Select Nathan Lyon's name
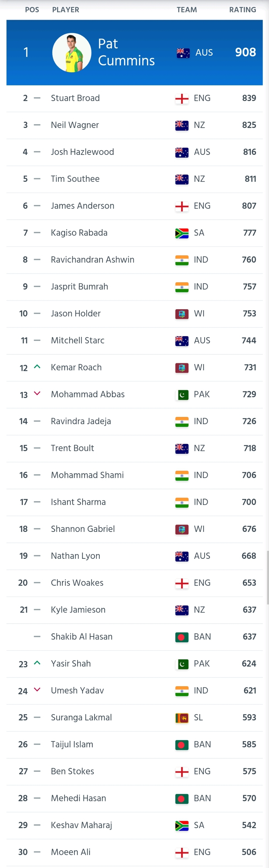The width and height of the screenshot is (269, 868). (x=76, y=556)
